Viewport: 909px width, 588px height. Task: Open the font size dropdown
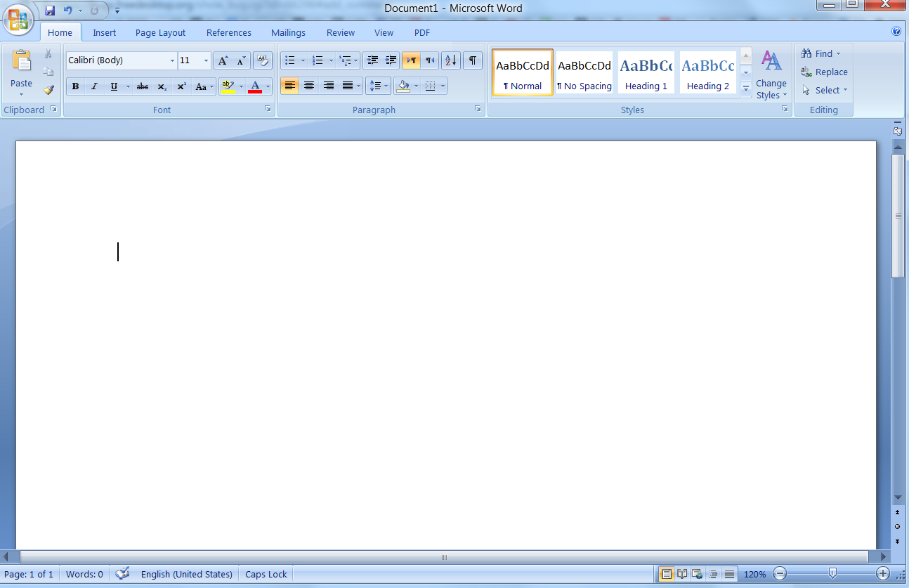coord(206,61)
